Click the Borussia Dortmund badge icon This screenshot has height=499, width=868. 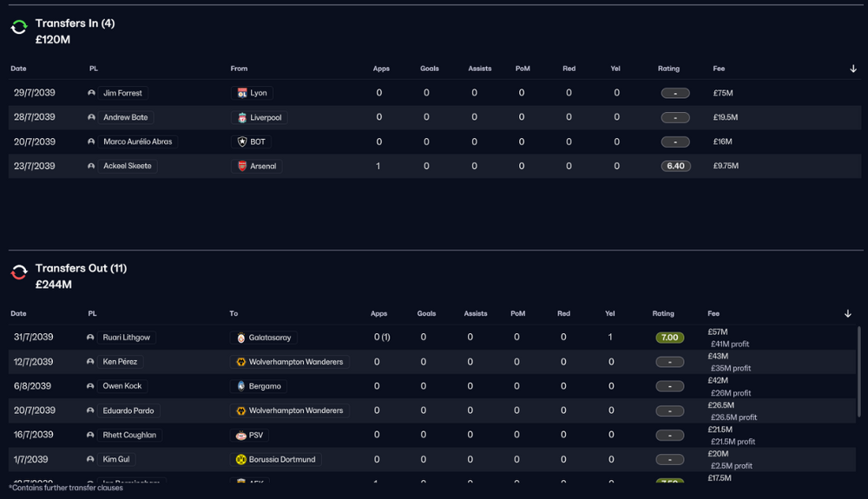pos(240,459)
